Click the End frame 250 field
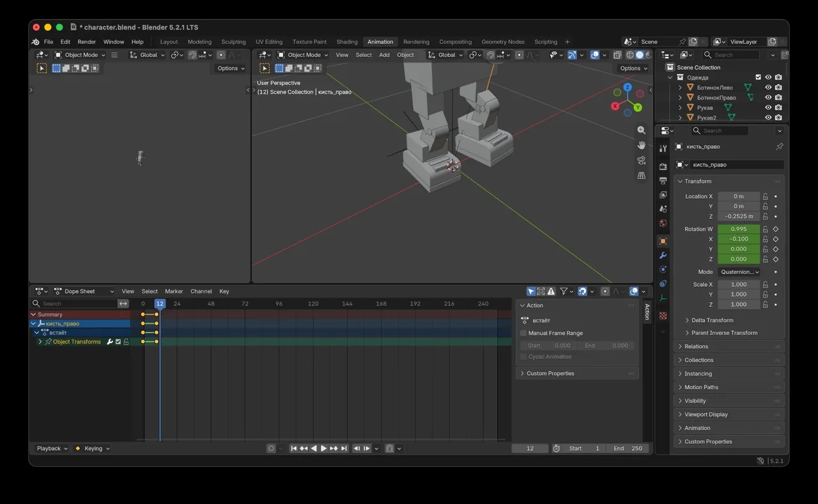The height and width of the screenshot is (504, 818). (x=628, y=448)
